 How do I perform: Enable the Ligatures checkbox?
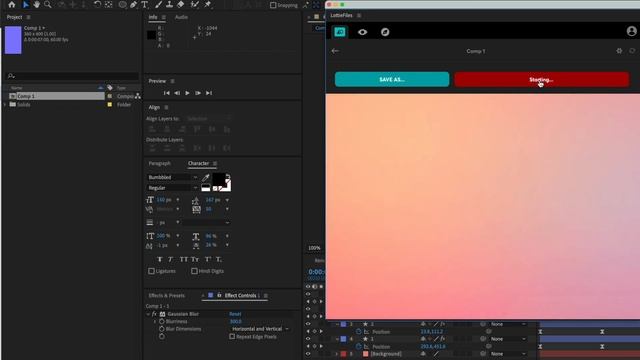tap(151, 271)
